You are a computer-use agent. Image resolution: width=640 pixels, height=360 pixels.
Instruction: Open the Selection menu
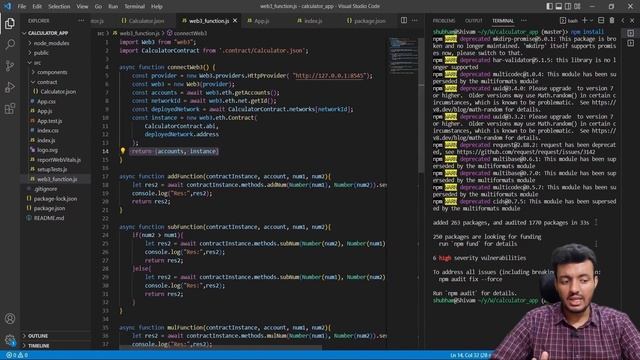click(59, 6)
